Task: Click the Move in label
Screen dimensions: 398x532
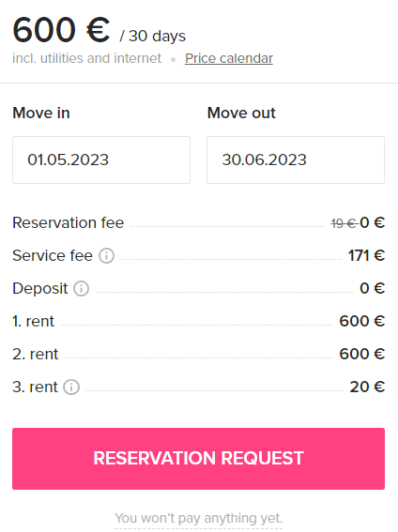Action: tap(41, 113)
